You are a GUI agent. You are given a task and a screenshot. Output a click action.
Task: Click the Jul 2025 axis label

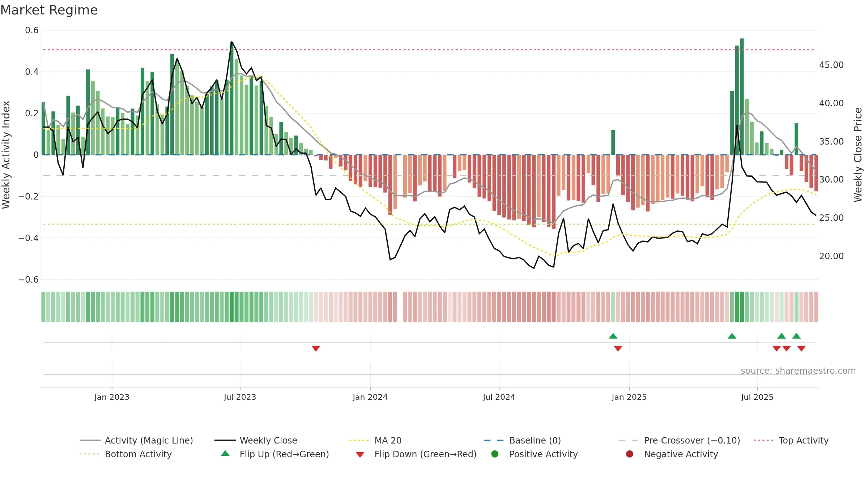757,397
